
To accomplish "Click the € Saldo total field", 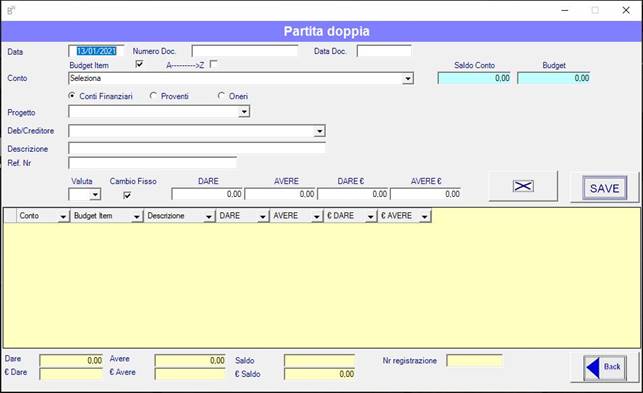I will (x=319, y=374).
